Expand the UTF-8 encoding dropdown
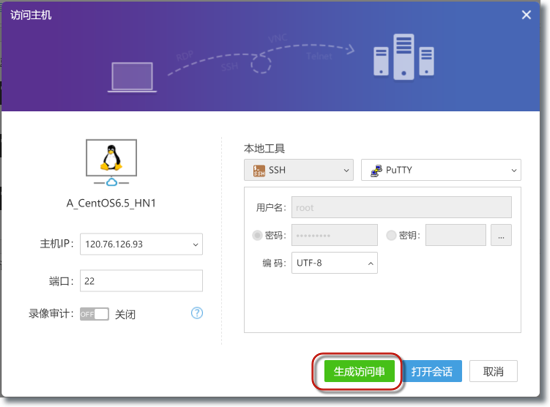Viewport: 550px width, 407px height. 334,263
